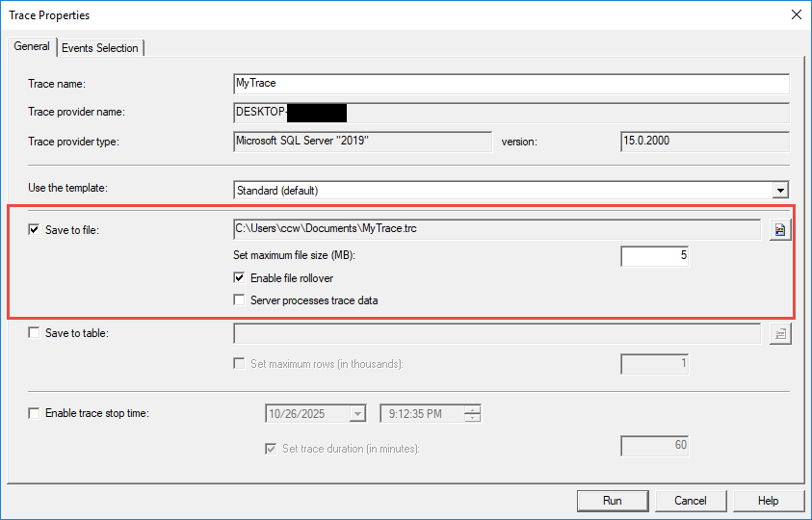This screenshot has height=520, width=812.
Task: Click the trace duration field showing 60
Action: click(655, 446)
